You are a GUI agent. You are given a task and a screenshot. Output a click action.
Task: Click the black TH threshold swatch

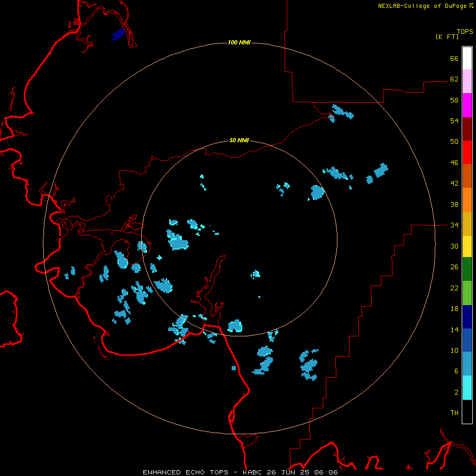pyautogui.click(x=467, y=411)
